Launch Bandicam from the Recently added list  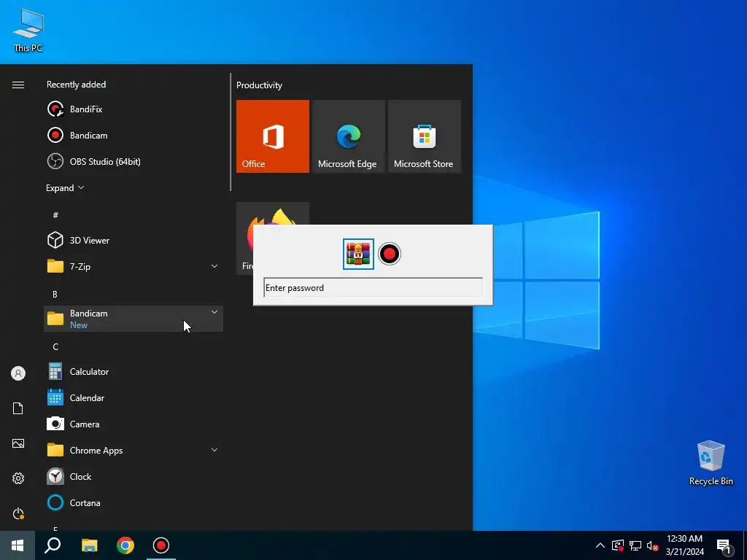(x=133, y=135)
